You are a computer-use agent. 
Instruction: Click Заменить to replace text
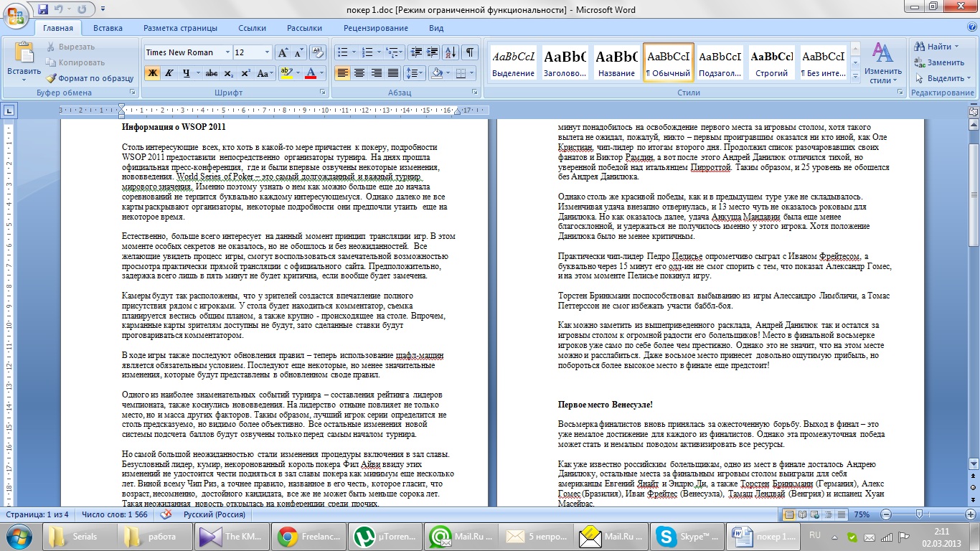click(x=940, y=62)
